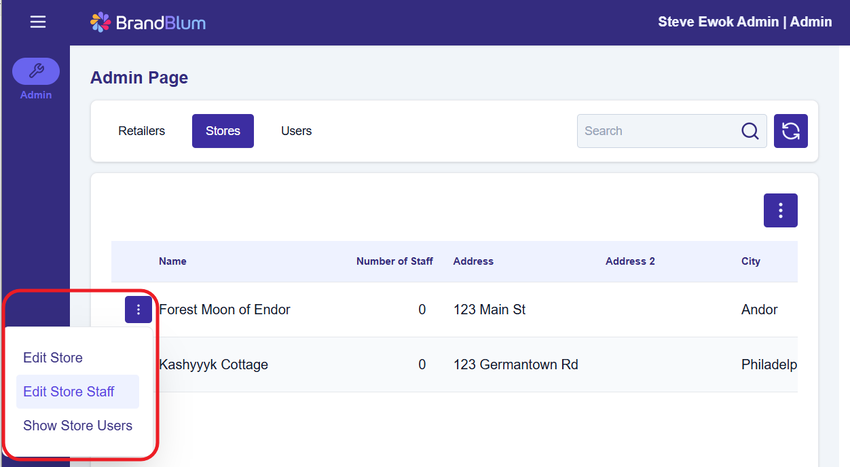Click the City column header

[750, 261]
